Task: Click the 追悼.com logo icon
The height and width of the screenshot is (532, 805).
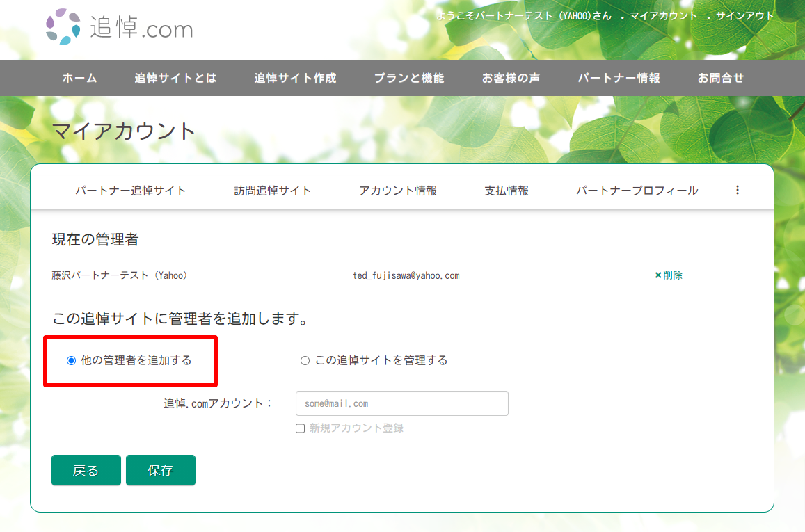Action: [x=63, y=26]
